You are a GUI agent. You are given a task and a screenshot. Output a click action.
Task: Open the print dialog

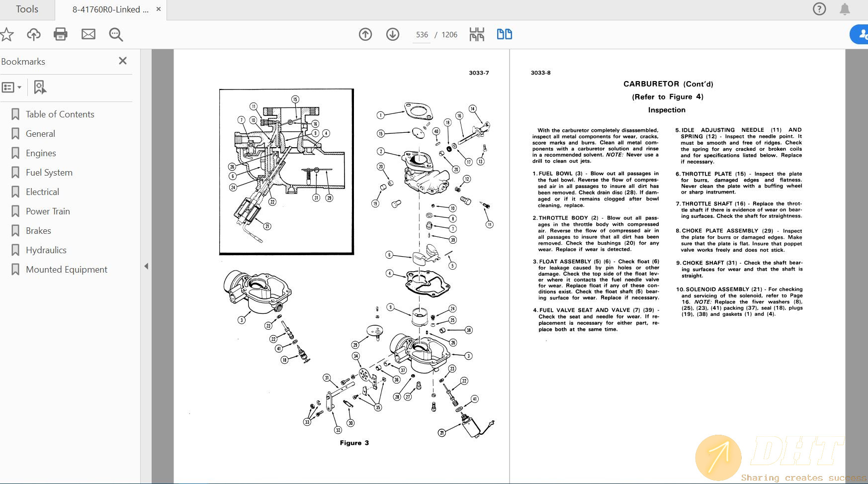pyautogui.click(x=60, y=34)
